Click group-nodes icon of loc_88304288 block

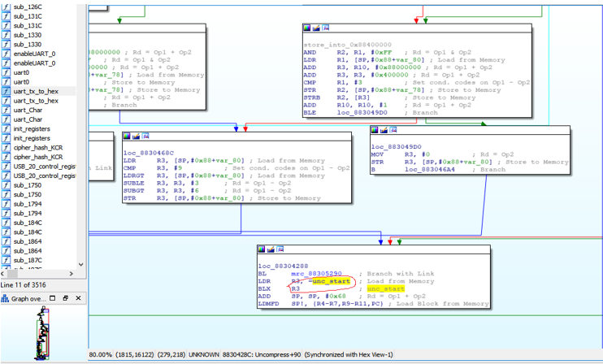click(x=280, y=249)
